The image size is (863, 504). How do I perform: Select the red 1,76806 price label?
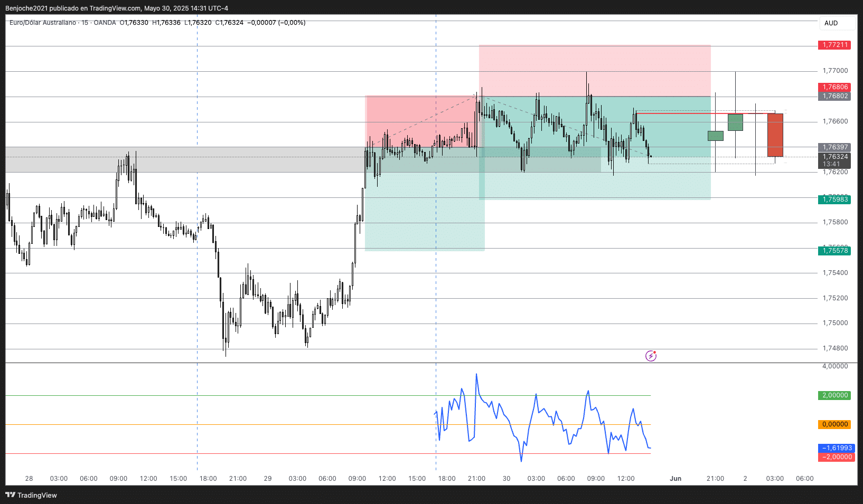coord(834,87)
